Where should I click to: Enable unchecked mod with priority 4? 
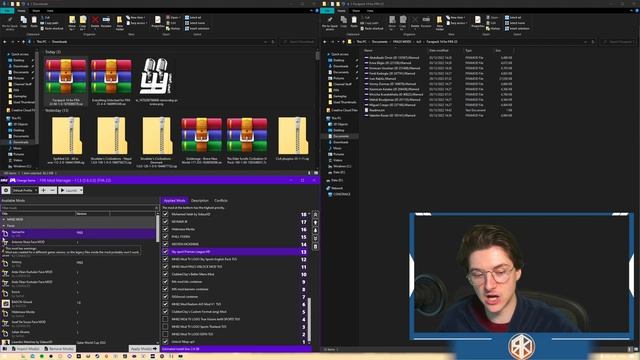[165, 319]
